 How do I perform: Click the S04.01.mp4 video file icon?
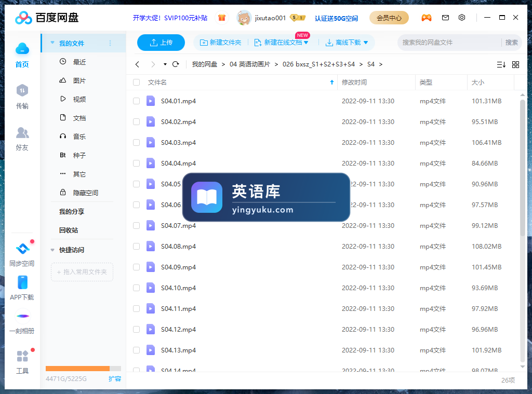point(151,101)
